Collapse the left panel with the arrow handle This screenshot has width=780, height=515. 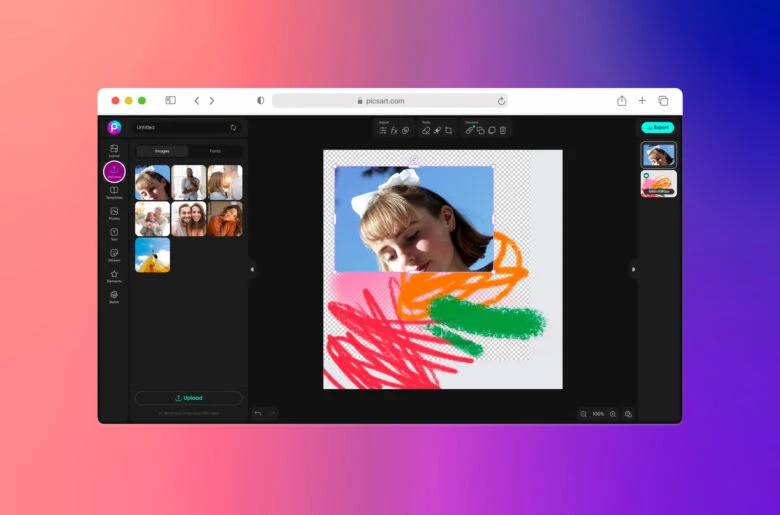[x=252, y=269]
